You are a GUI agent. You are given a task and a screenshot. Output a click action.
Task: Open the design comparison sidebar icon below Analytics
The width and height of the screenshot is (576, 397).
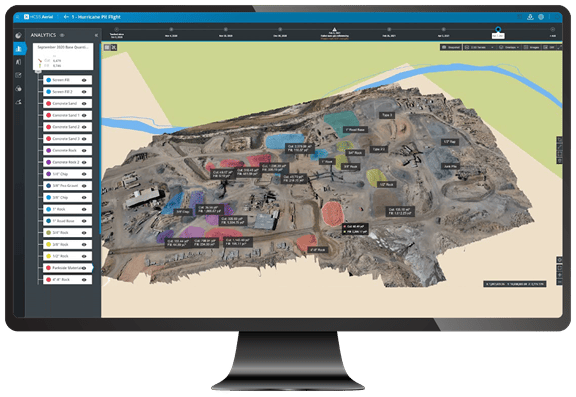[x=18, y=62]
